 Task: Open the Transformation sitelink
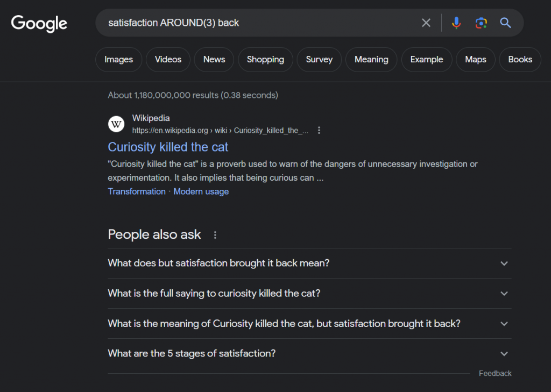coord(137,191)
